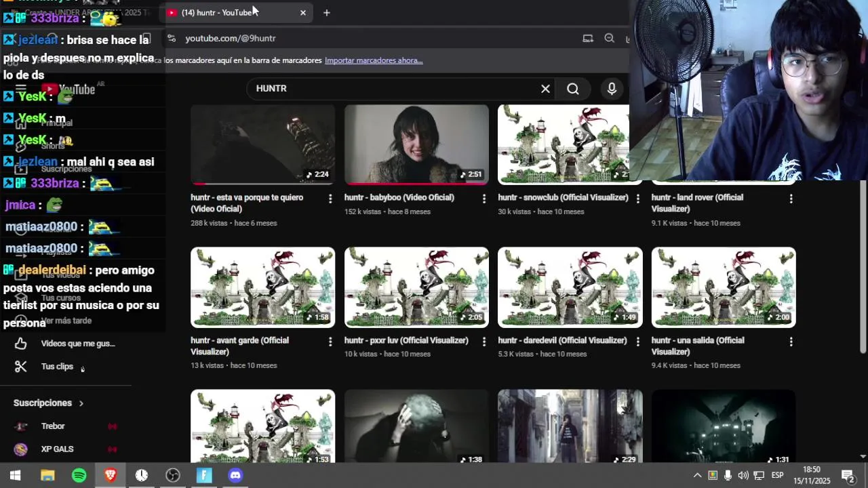Click the volume speaker tray icon
Screen dimensions: 868x488
[x=743, y=476]
